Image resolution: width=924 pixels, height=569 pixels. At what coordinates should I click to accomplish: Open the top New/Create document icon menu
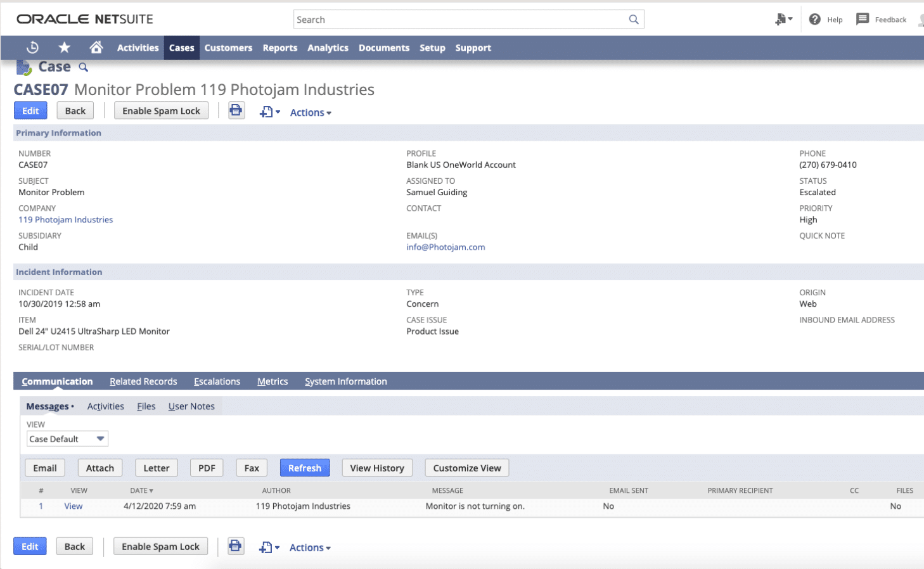tap(269, 112)
